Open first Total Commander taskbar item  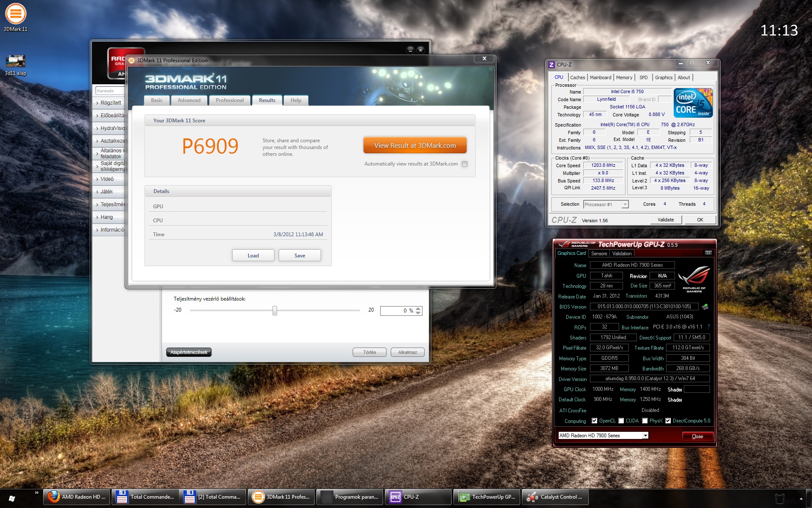tap(145, 497)
